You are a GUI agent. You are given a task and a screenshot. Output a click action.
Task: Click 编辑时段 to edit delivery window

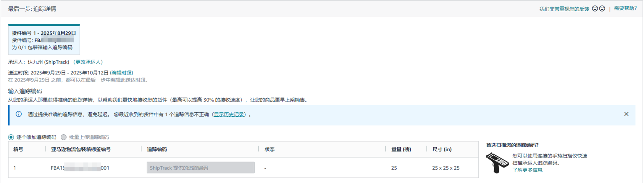121,73
